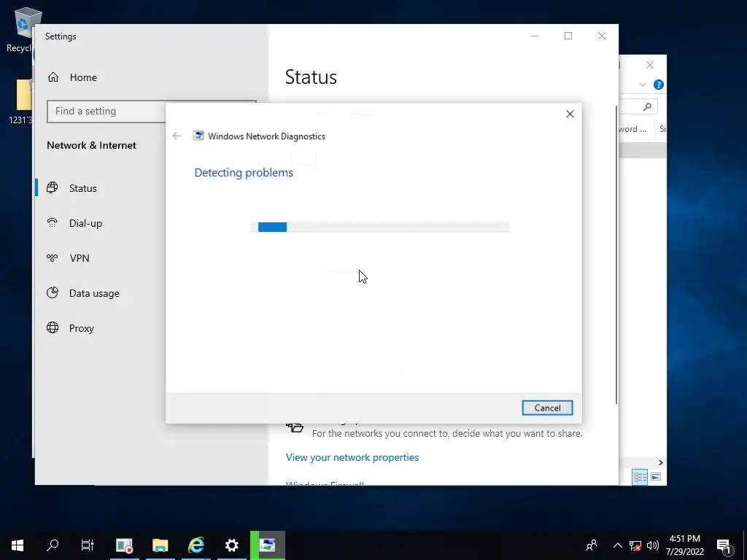Screen dimensions: 747x560
Task: Select Network Diagnostics taskbar button
Action: 268,545
